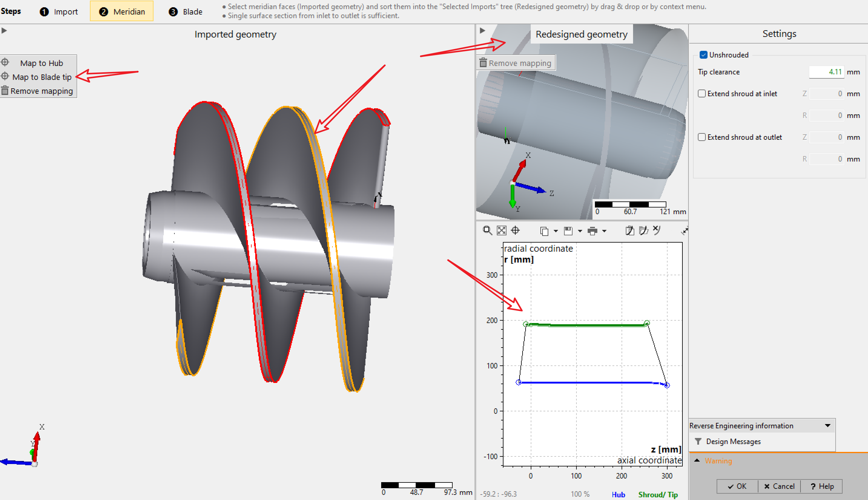The image size is (868, 500).
Task: Click the fit view icon in diagram toolbar
Action: [x=501, y=230]
